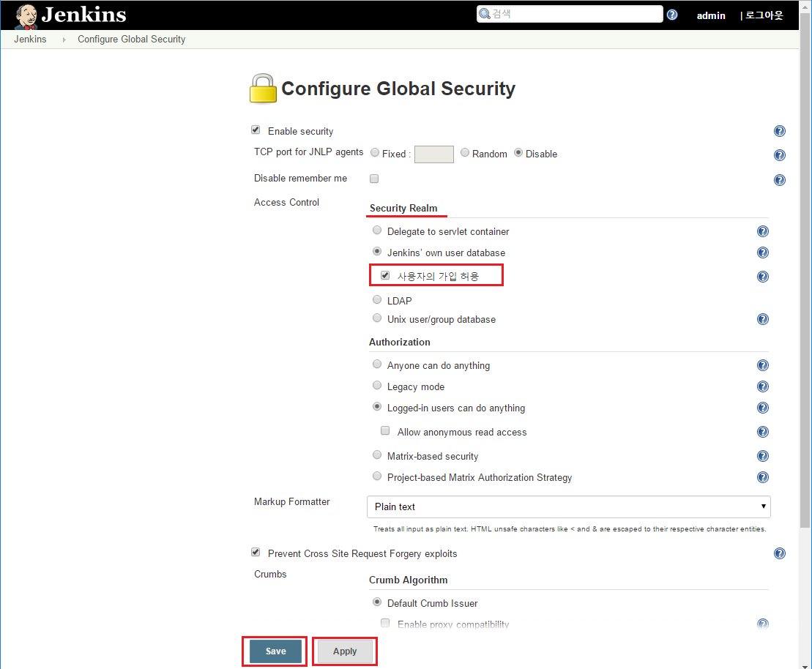Viewport: 812px width, 669px height.
Task: Click breadcrumb arrow after Jenkins
Action: 64,40
